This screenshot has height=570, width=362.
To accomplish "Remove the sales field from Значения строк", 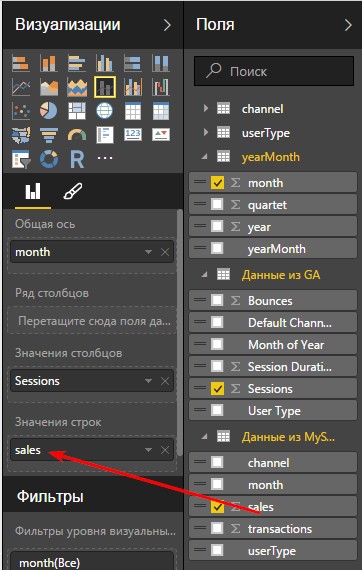I will (x=165, y=450).
